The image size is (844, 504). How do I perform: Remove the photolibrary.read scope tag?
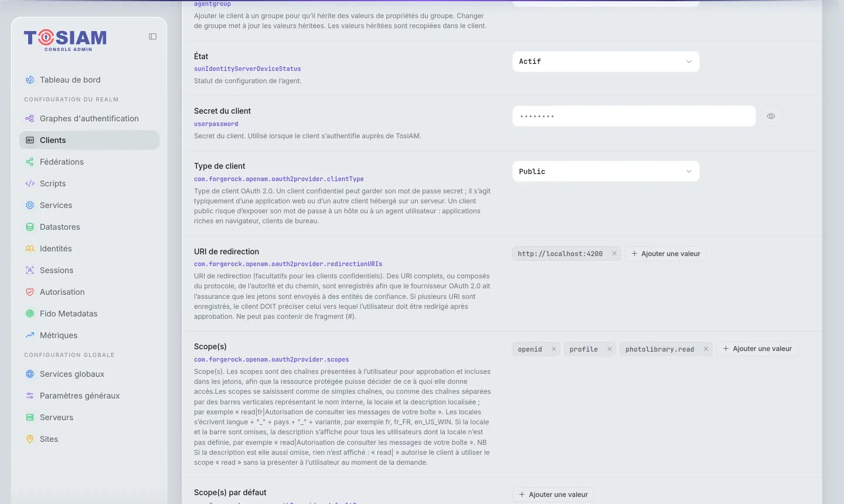point(706,349)
